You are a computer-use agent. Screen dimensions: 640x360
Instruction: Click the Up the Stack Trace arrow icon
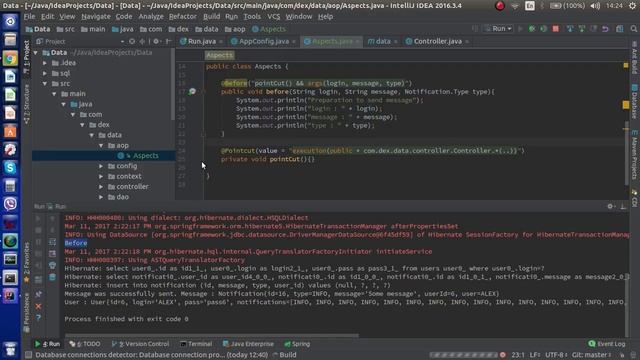point(52,218)
